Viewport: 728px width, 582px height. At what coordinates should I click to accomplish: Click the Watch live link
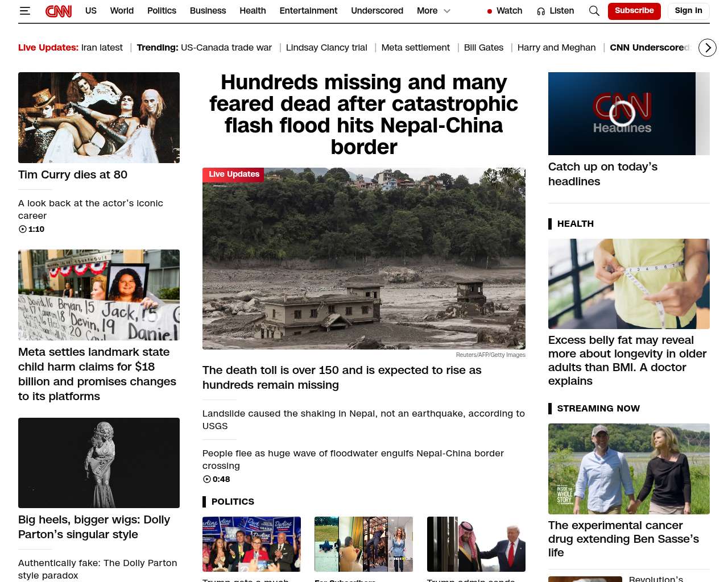coord(504,11)
